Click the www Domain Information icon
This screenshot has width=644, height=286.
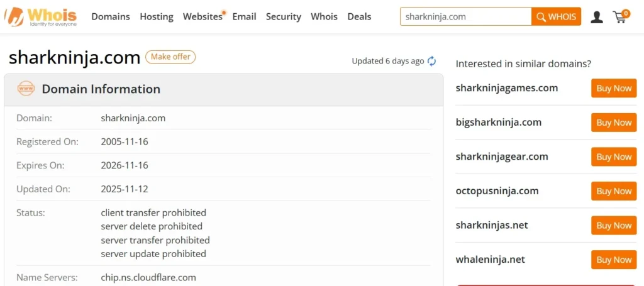pos(26,89)
